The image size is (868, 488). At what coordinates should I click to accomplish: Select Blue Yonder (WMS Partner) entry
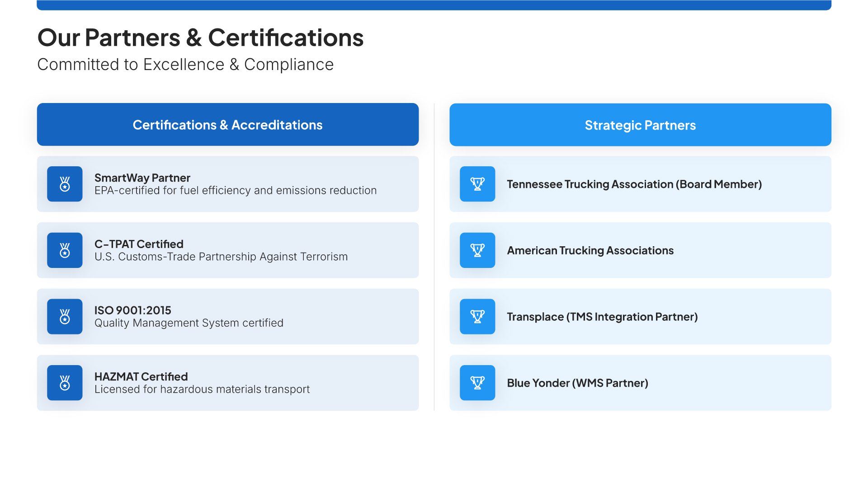pos(577,383)
